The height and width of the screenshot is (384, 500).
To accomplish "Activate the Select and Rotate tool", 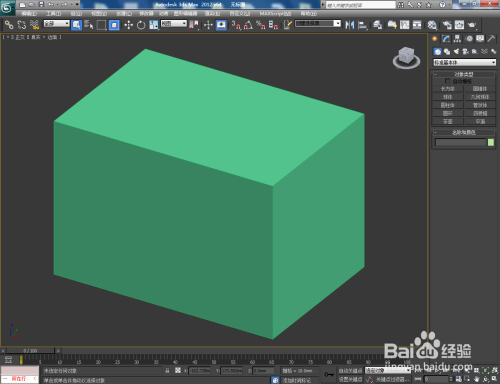I will pyautogui.click(x=141, y=25).
